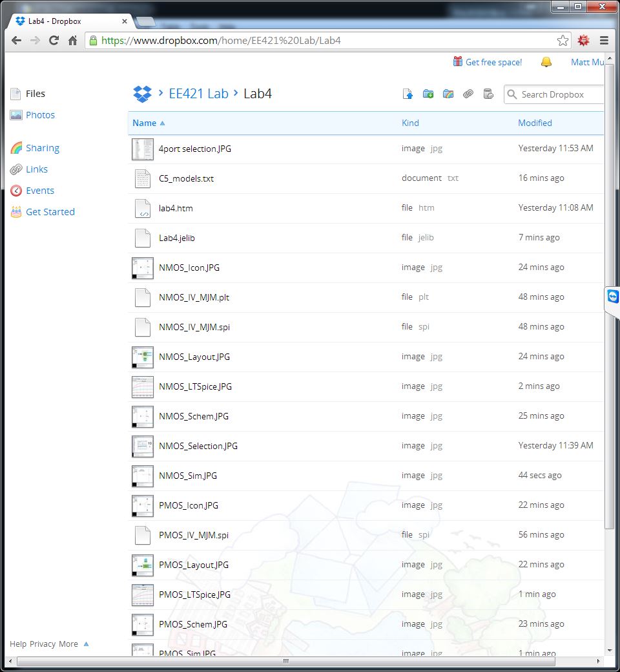The image size is (620, 672).
Task: Click the TeamViewer side panel icon
Action: click(613, 296)
